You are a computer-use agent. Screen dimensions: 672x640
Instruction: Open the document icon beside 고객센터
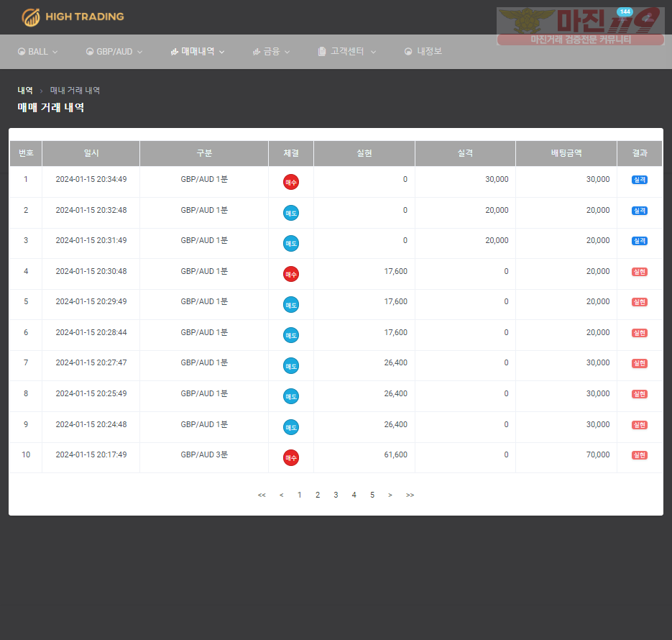322,52
